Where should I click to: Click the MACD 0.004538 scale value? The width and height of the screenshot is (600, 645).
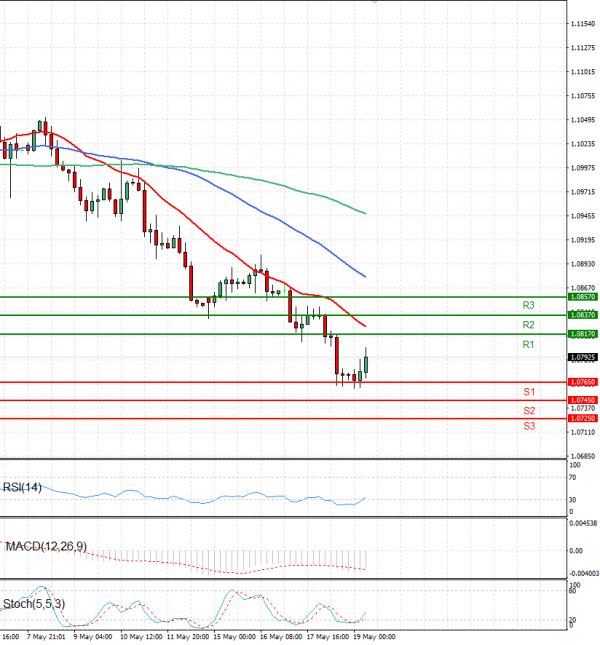click(x=583, y=524)
